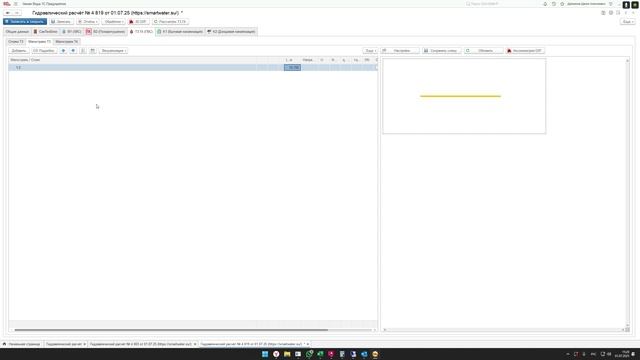Screen dimensions: 640x360
Task: Click the 'Рассчитать Т3,Т4' refresh button
Action: coord(170,22)
